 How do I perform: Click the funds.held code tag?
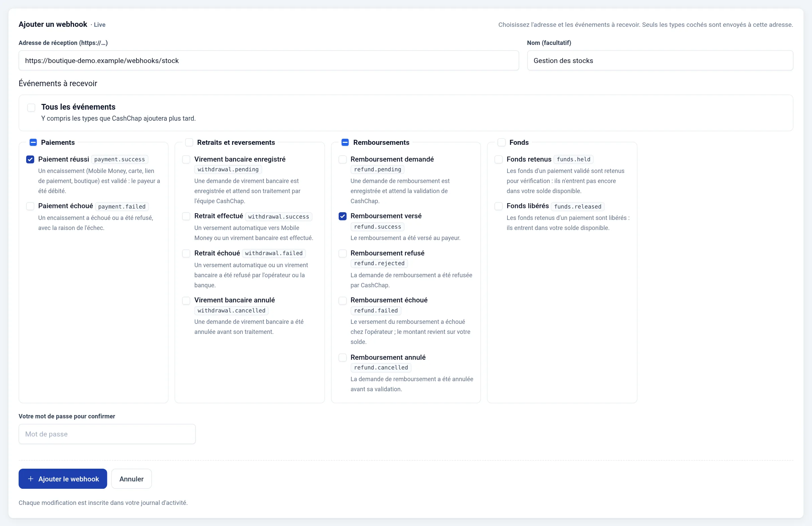[x=573, y=159]
